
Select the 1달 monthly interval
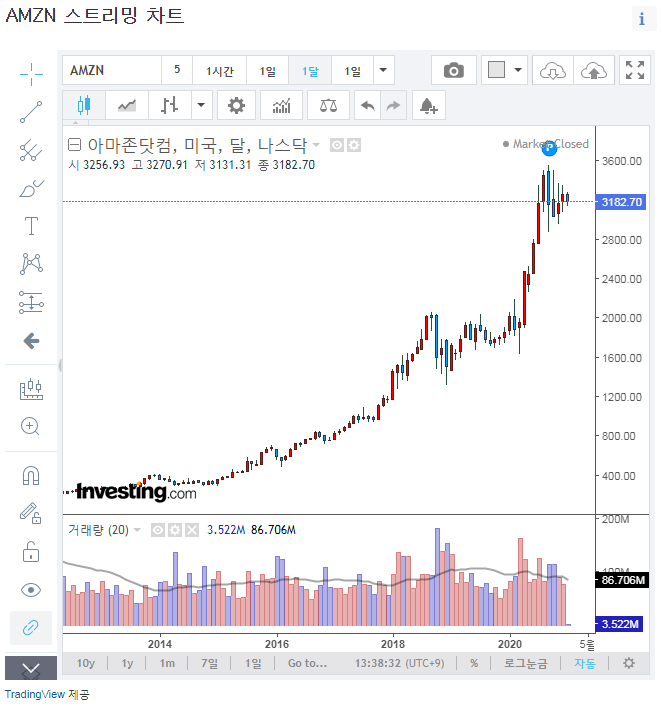pyautogui.click(x=310, y=70)
